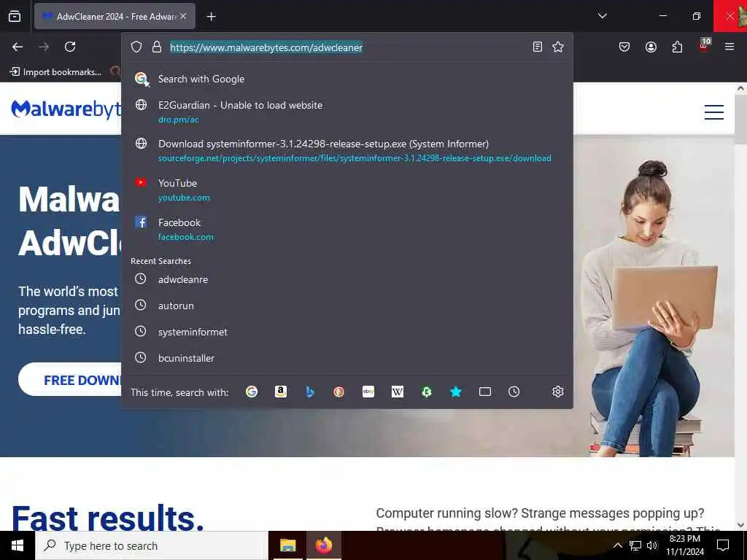Search history with clock icon
Viewport: 747px width, 560px height.
tap(514, 392)
